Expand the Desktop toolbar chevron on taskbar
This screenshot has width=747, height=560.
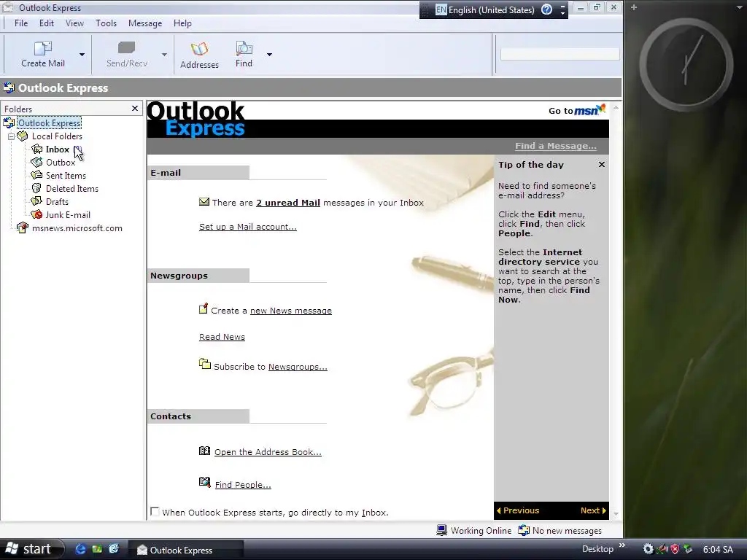(622, 545)
